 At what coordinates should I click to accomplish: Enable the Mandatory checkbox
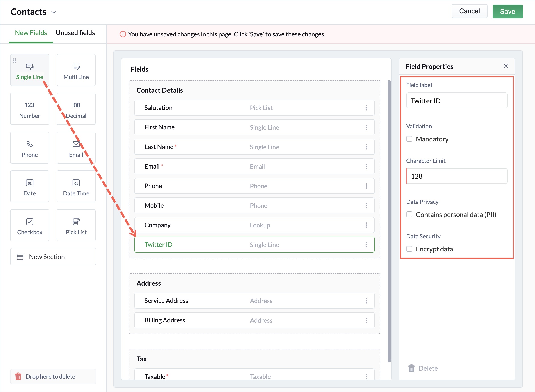coord(409,139)
